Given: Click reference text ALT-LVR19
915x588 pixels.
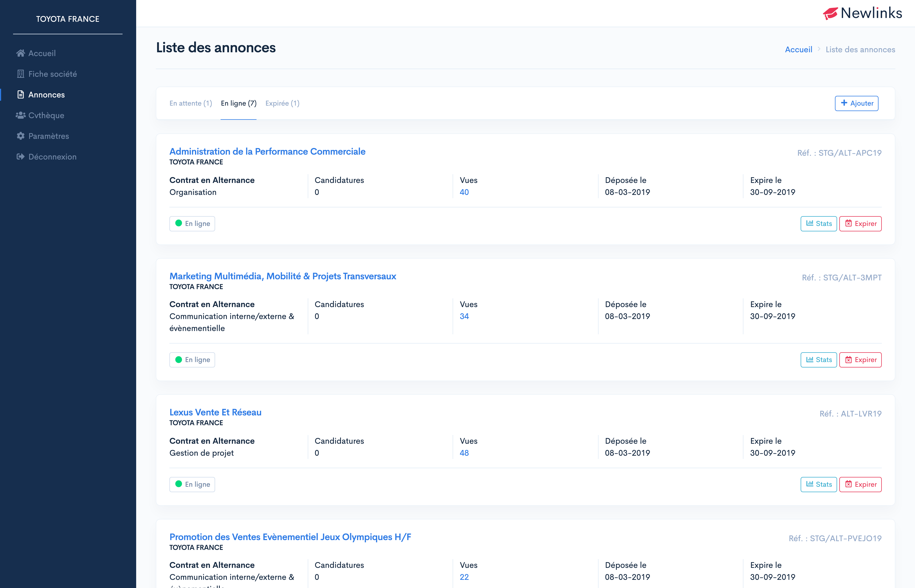Looking at the screenshot, I should (861, 414).
